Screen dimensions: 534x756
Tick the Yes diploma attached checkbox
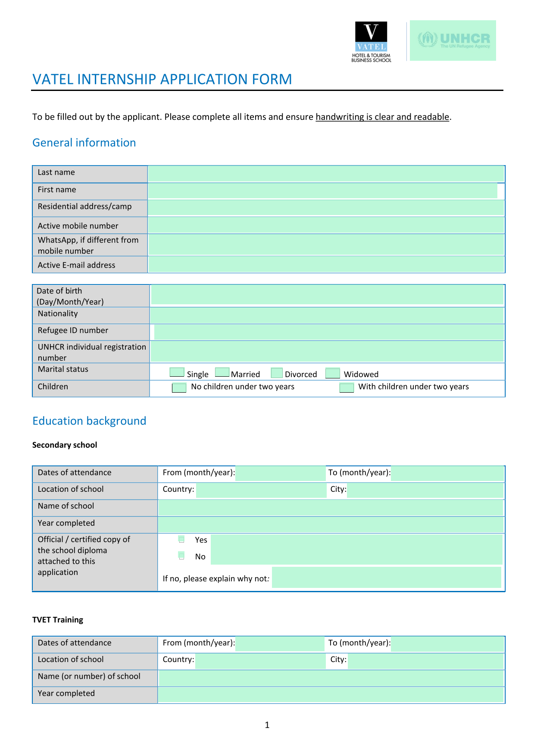click(182, 539)
